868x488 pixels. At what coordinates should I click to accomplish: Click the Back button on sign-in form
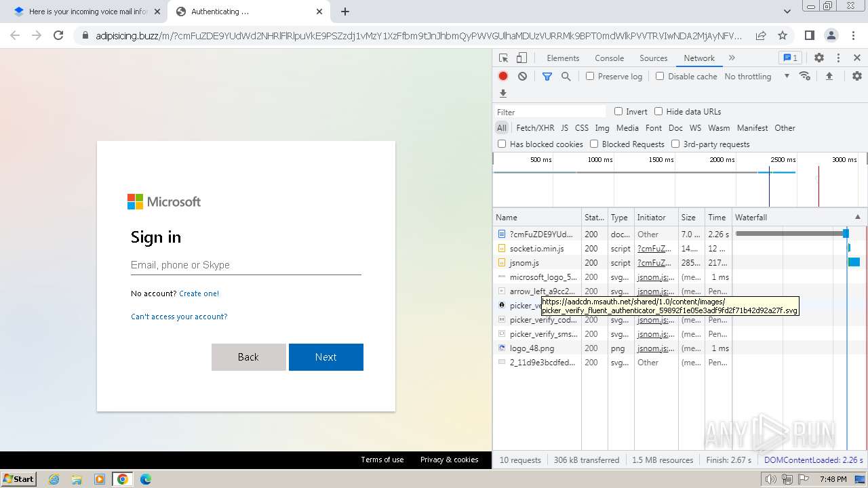coord(249,357)
